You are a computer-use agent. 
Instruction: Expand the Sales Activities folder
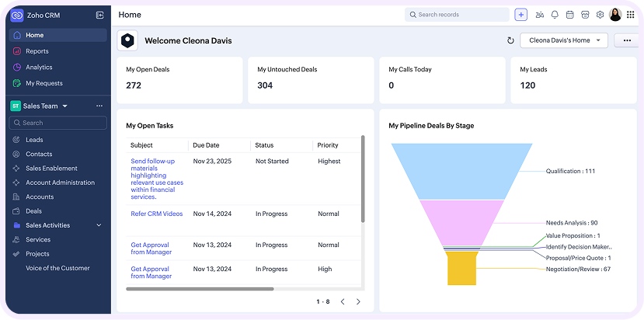[x=99, y=225]
